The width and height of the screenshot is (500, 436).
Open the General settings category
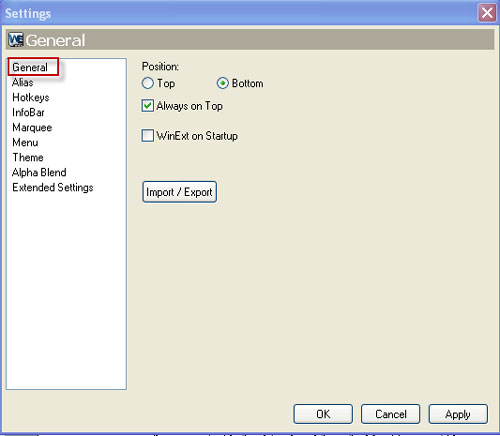pos(30,67)
